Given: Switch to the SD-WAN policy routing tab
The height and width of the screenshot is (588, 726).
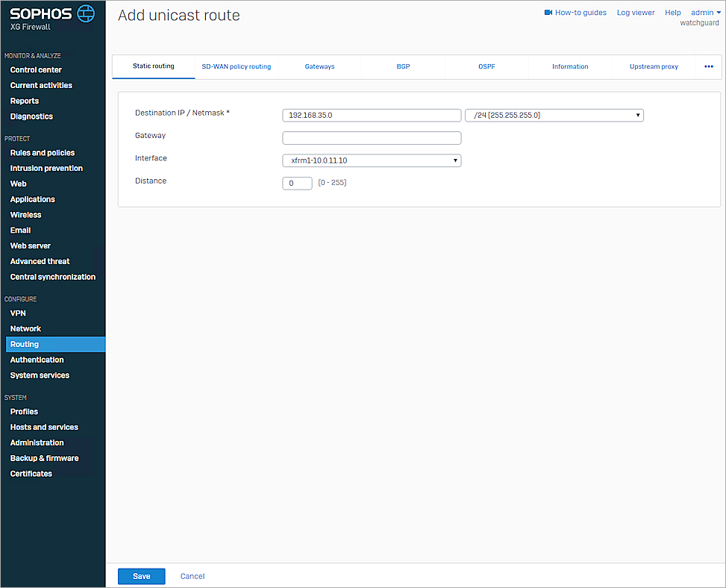Looking at the screenshot, I should (x=237, y=66).
